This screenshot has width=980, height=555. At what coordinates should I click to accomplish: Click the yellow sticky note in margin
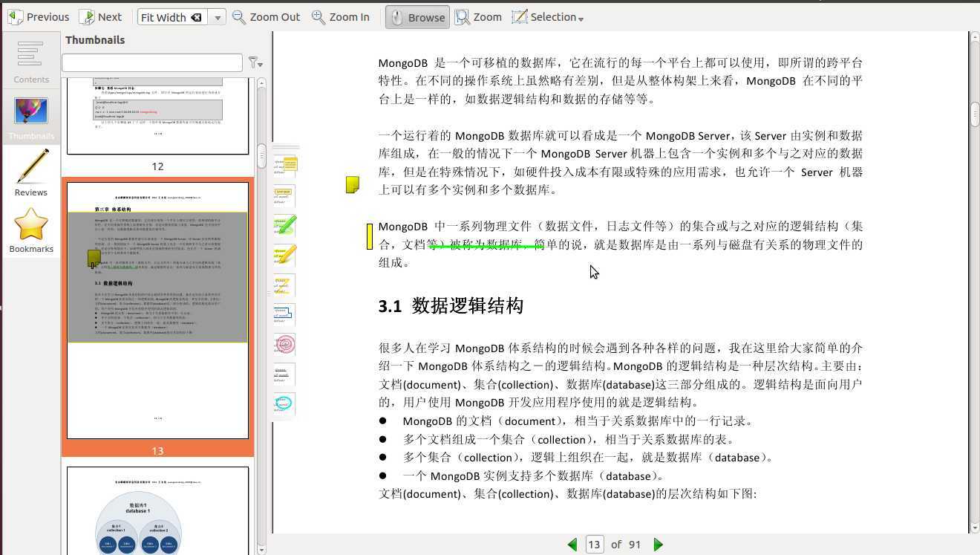353,184
